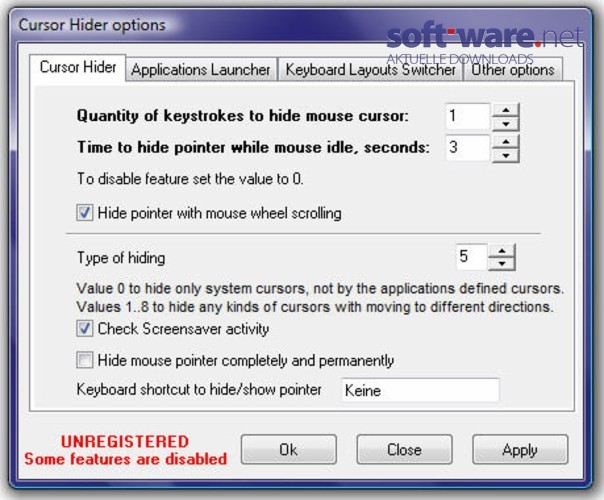Click the UNREGISTERED notice text
This screenshot has width=604, height=500.
(125, 441)
